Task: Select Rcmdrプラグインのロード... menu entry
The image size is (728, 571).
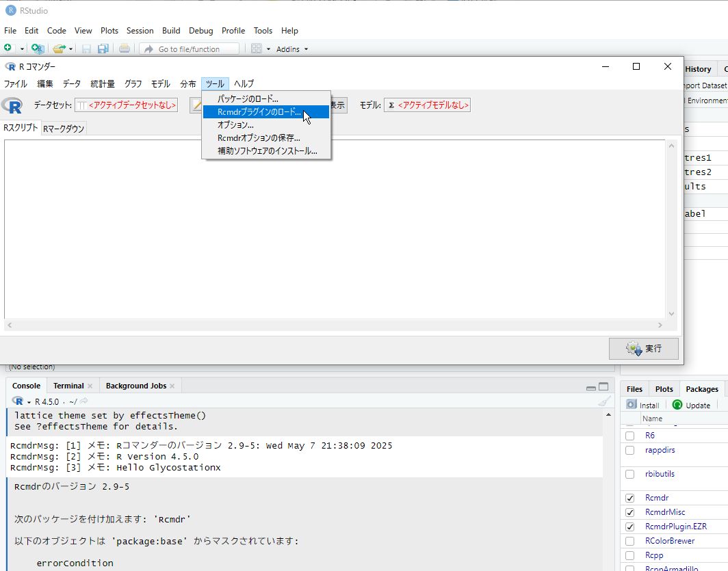Action: click(x=266, y=111)
